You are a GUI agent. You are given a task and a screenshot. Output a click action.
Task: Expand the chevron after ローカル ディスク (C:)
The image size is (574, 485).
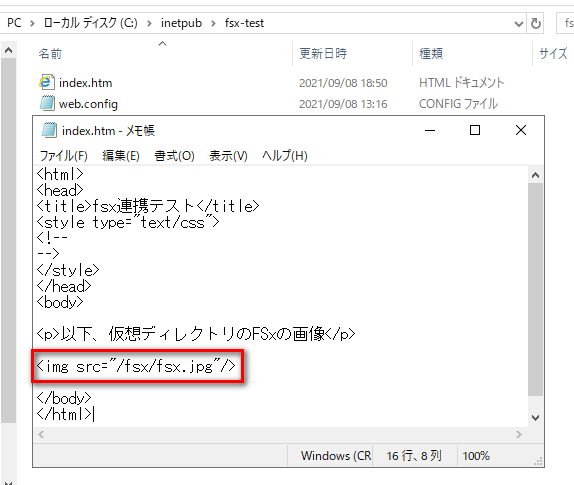149,24
